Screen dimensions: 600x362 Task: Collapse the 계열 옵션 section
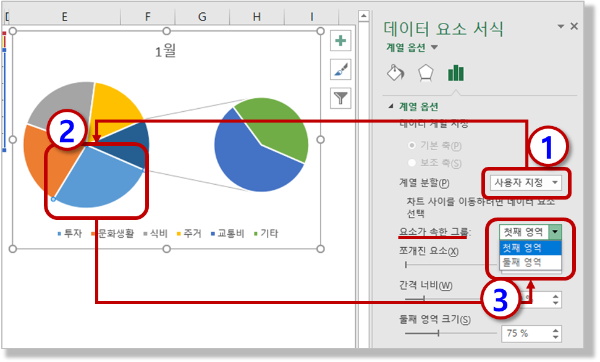(391, 106)
